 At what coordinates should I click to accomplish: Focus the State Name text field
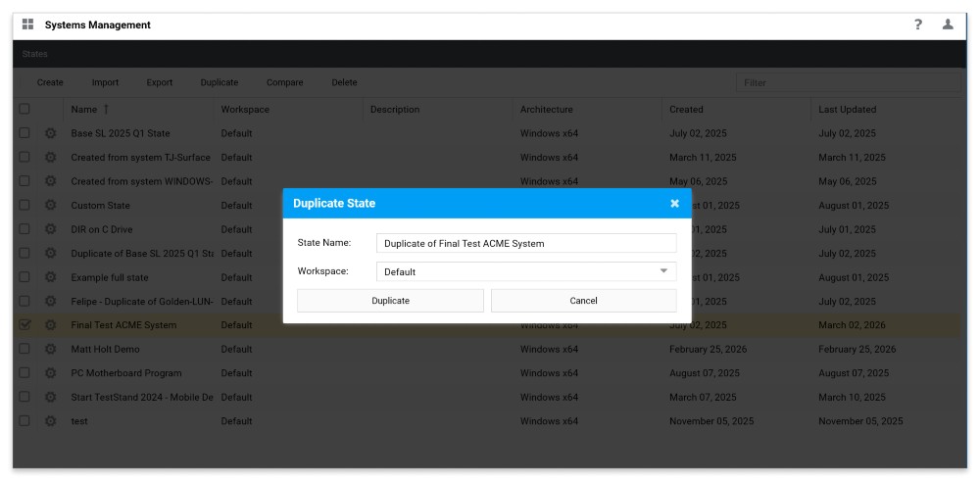pyautogui.click(x=526, y=243)
